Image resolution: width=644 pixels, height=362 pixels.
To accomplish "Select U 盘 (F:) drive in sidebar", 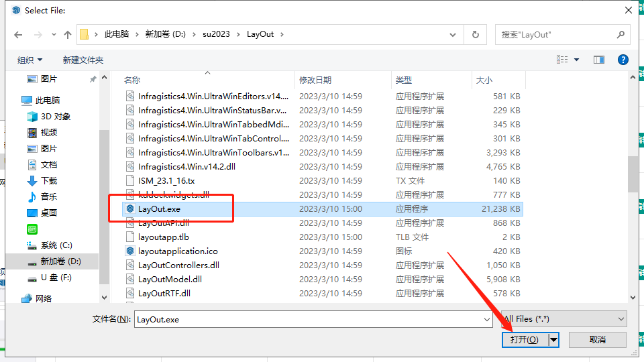I will 56,278.
